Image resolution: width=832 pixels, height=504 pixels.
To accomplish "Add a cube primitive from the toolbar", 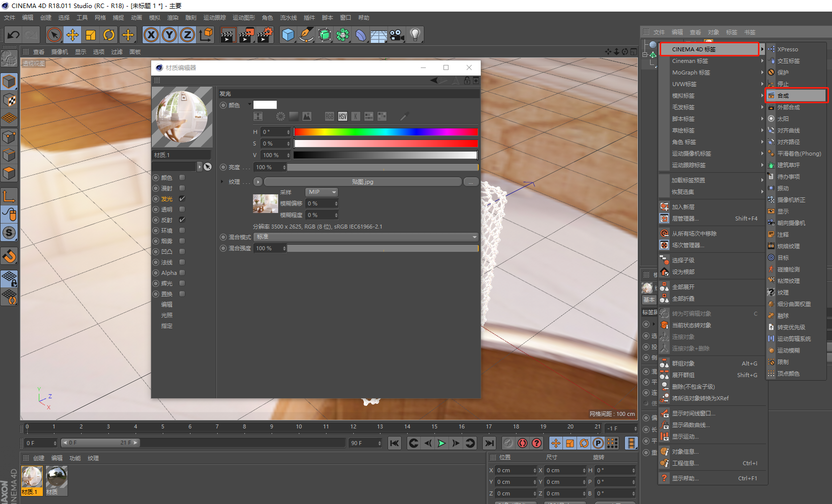I will click(288, 35).
